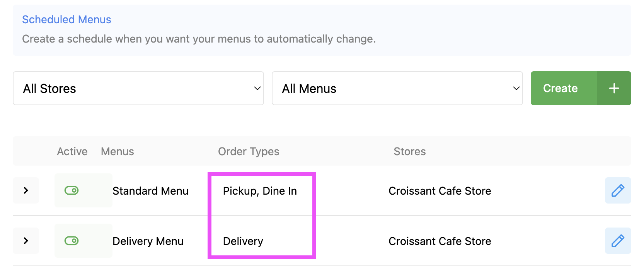Click the Order Types column header
The width and height of the screenshot is (644, 267).
pyautogui.click(x=249, y=151)
